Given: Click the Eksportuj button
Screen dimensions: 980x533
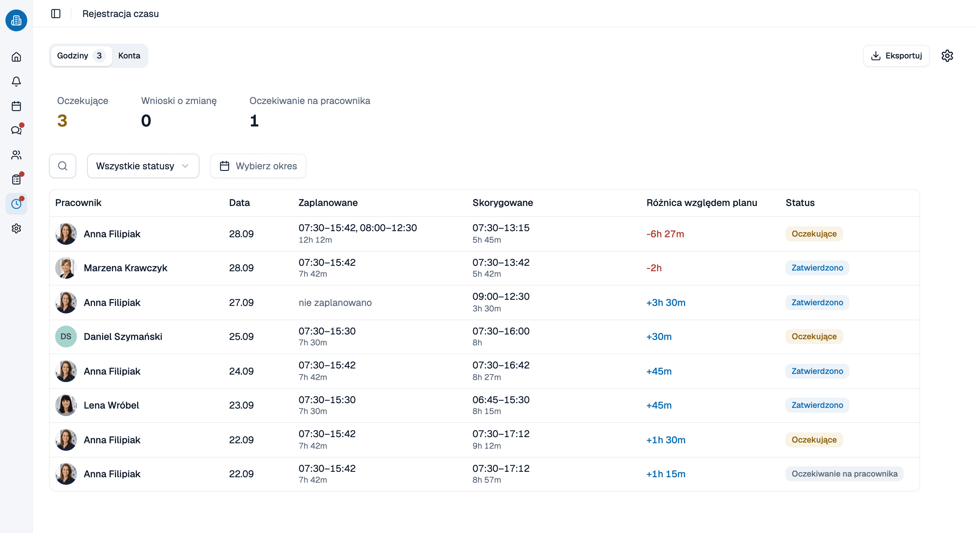Looking at the screenshot, I should (896, 55).
